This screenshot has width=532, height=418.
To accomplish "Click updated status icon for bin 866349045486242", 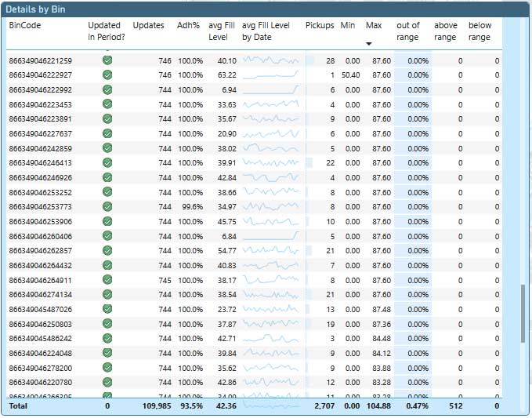I will 107,339.
